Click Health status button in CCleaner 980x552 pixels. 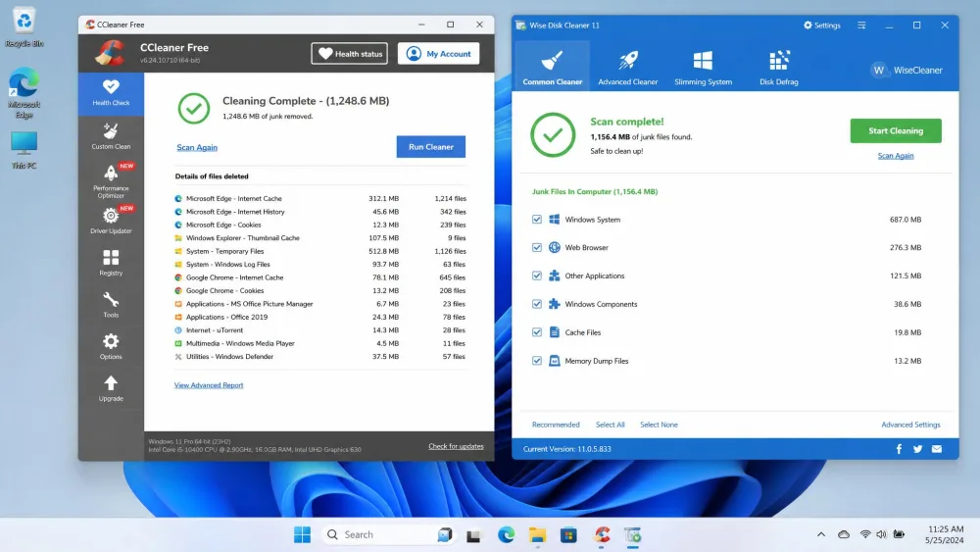coord(350,54)
